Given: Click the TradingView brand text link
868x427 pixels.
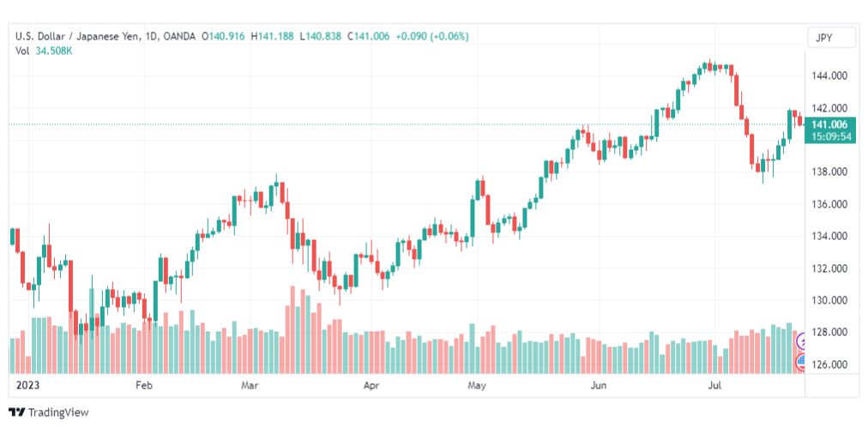Looking at the screenshot, I should 58,412.
